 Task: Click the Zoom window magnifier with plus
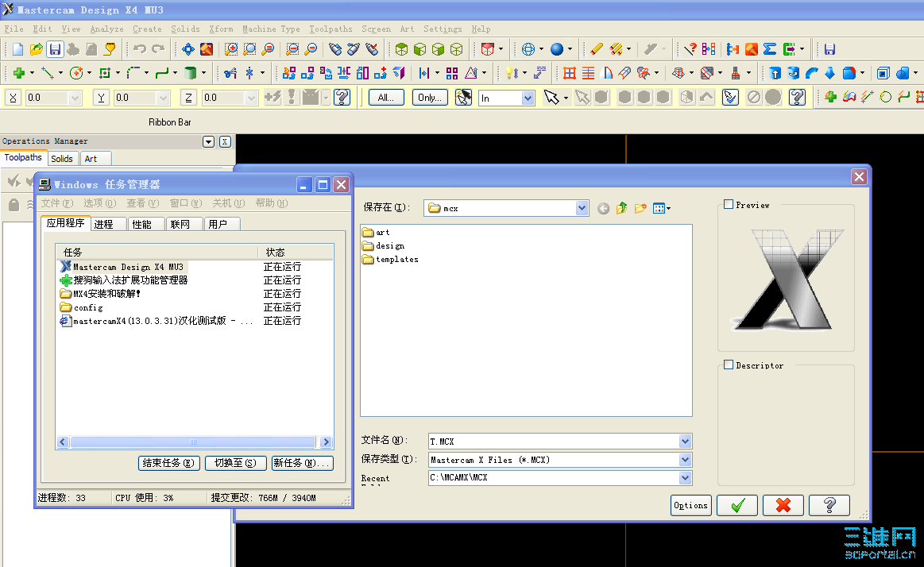click(x=231, y=49)
